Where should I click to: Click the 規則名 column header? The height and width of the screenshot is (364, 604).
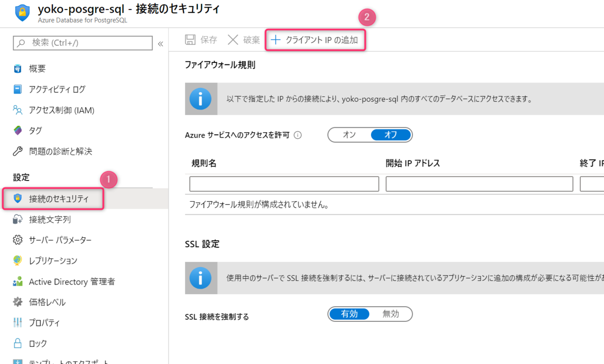click(x=204, y=163)
